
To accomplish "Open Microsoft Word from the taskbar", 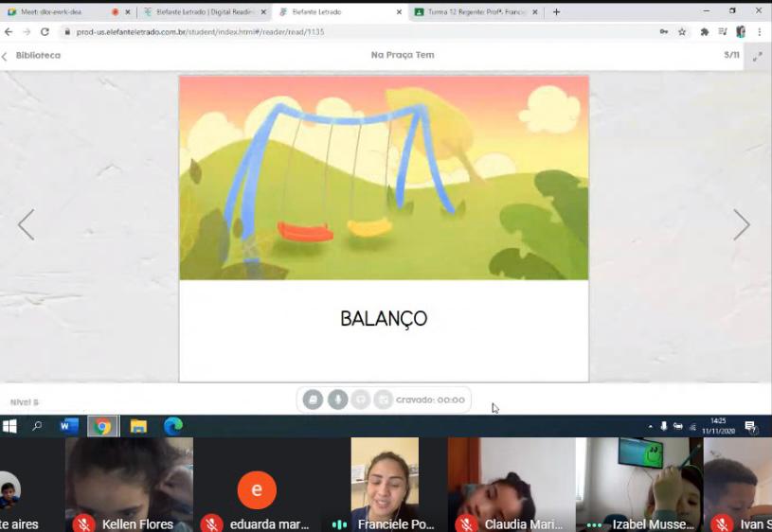I will pyautogui.click(x=69, y=426).
